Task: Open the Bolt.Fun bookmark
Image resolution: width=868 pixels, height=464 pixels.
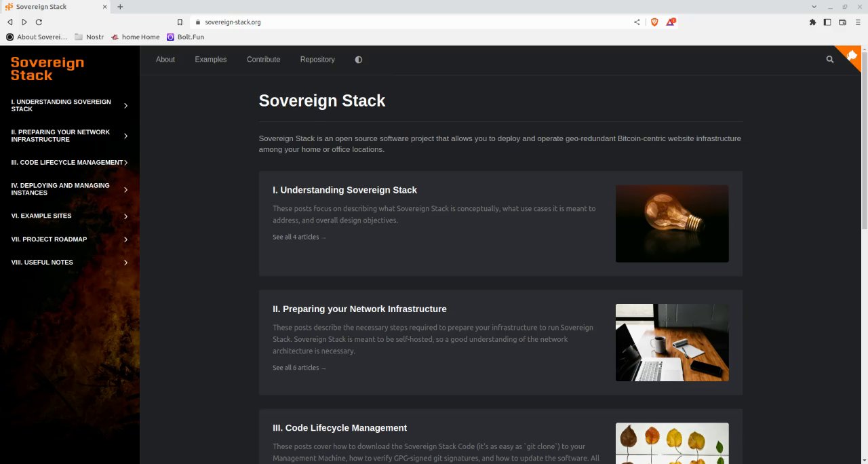Action: coord(185,37)
